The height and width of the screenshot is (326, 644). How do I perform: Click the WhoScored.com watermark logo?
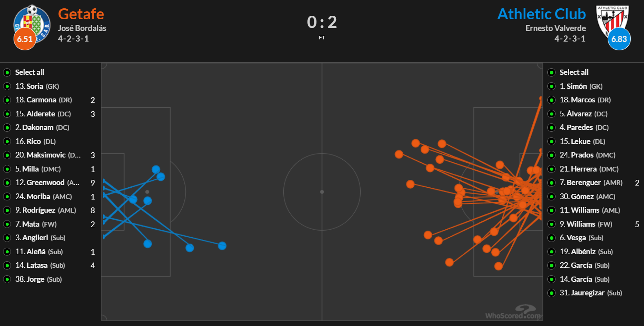tap(513, 312)
